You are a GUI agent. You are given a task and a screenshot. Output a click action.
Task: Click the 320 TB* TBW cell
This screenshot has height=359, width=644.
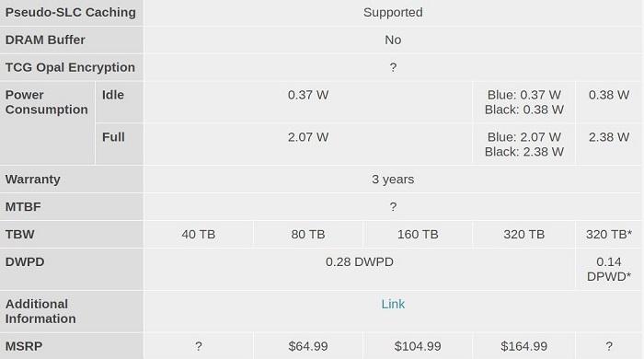(609, 235)
